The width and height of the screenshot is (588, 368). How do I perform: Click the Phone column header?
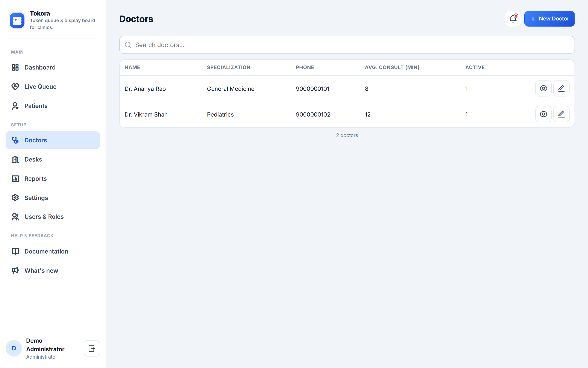[x=305, y=67]
